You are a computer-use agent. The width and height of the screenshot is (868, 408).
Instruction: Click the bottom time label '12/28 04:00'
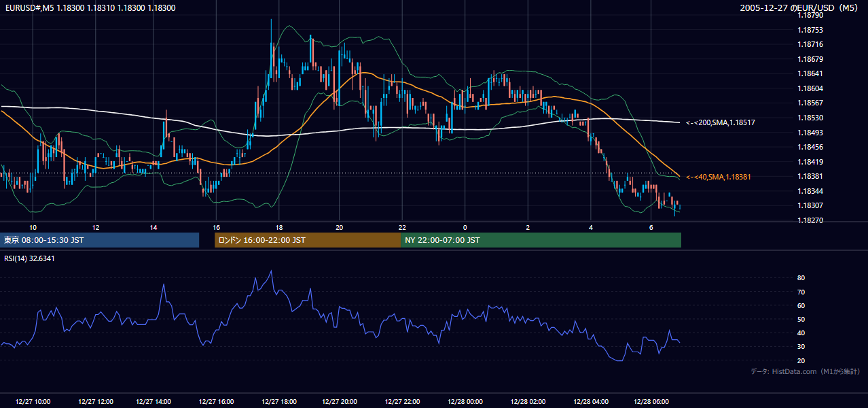[x=591, y=401]
